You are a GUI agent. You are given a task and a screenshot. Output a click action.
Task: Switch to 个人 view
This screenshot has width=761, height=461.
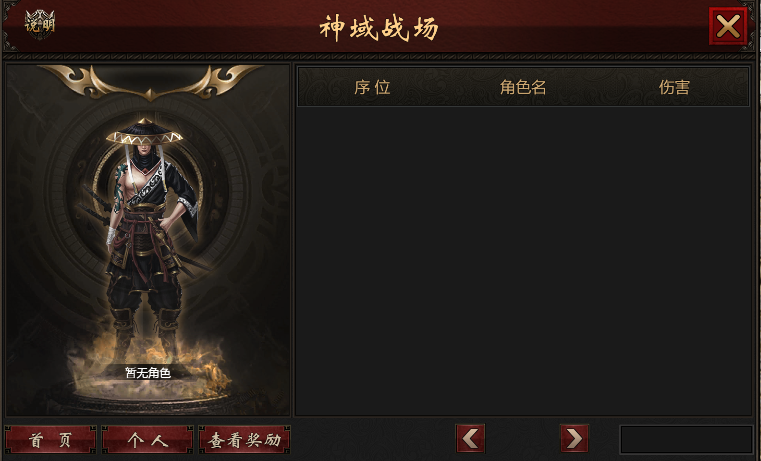coord(148,440)
